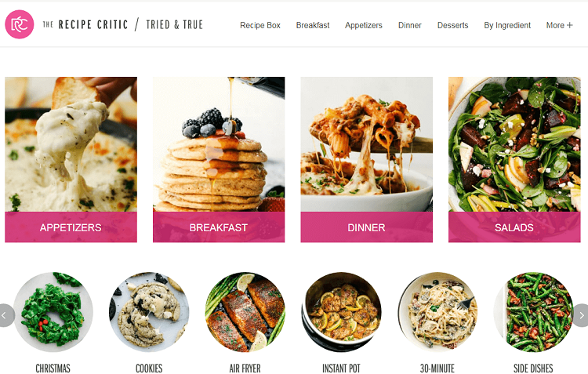Expand the More + menu
This screenshot has height=374, width=588.
559,25
